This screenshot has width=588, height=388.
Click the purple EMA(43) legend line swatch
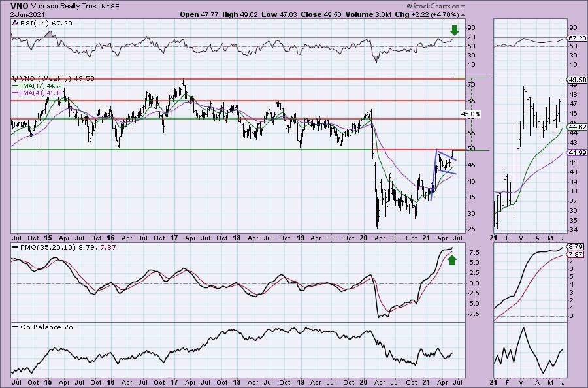[16, 93]
